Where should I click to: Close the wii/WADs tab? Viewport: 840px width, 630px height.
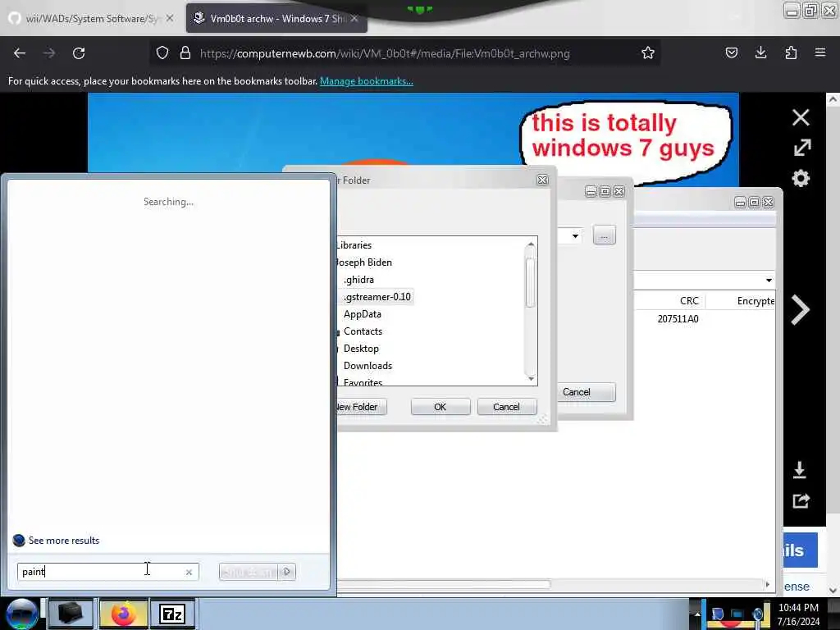click(x=170, y=18)
